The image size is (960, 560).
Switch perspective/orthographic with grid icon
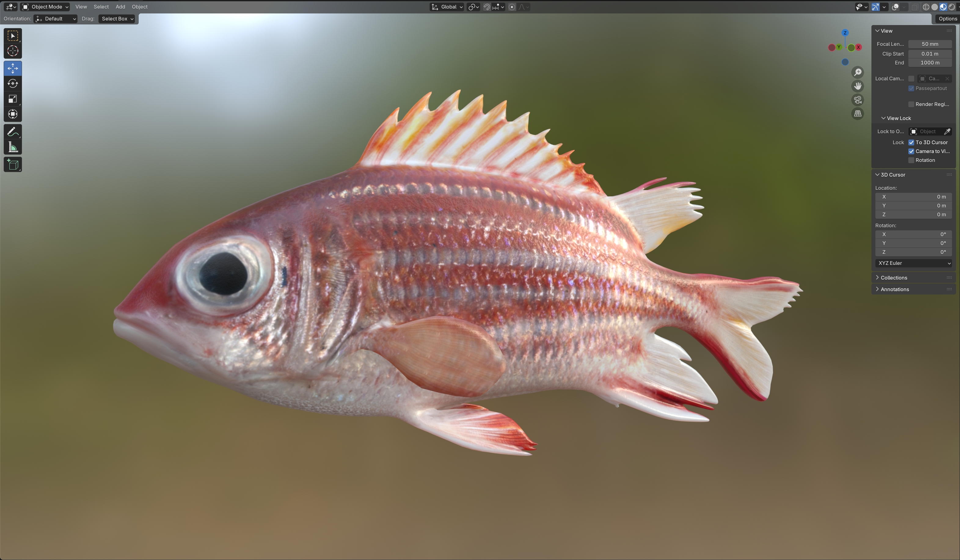pos(857,114)
